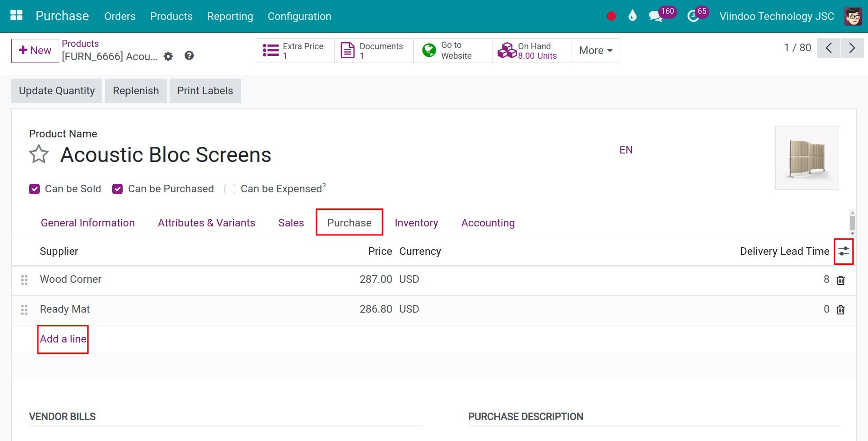Click the drag handle of Ready Mat row
The width and height of the screenshot is (868, 441).
(x=25, y=310)
